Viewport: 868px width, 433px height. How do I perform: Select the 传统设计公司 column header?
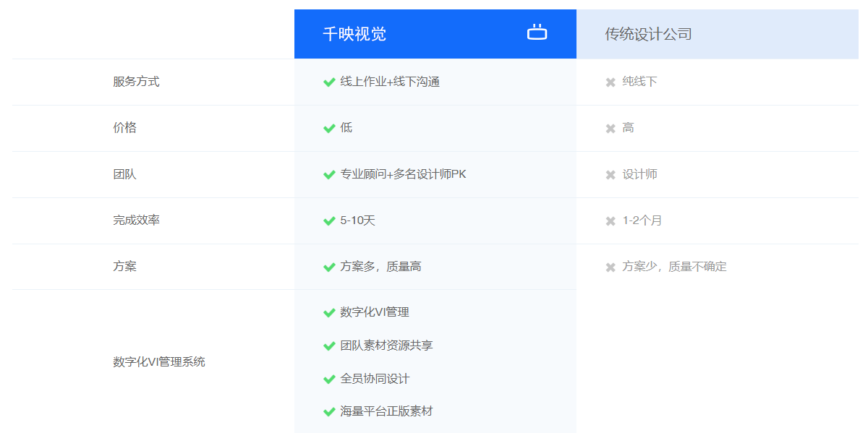648,34
